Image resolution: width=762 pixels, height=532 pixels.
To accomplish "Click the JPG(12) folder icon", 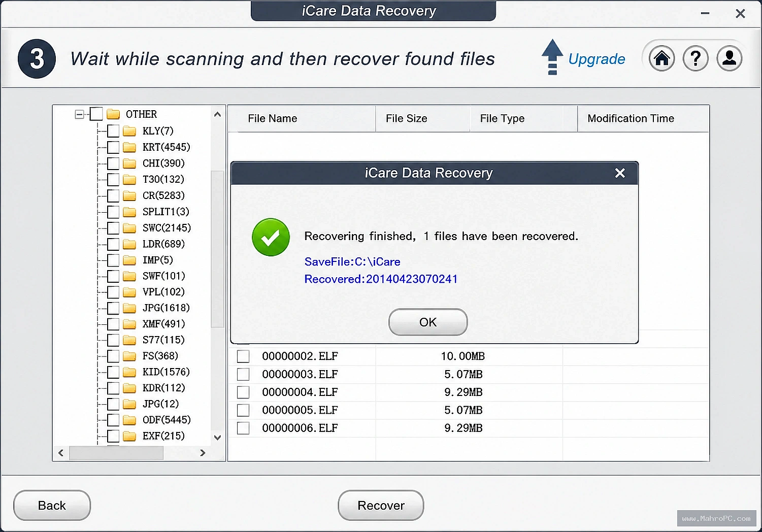I will click(129, 404).
